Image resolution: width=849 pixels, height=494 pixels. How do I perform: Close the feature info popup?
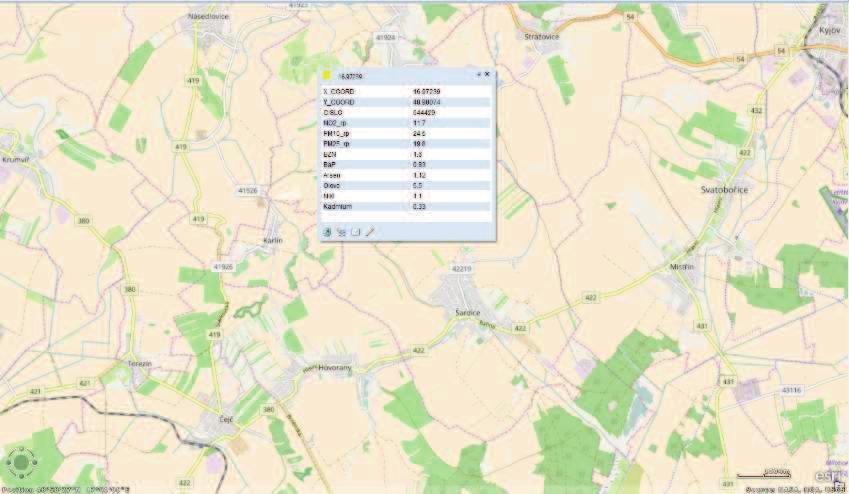pyautogui.click(x=487, y=74)
